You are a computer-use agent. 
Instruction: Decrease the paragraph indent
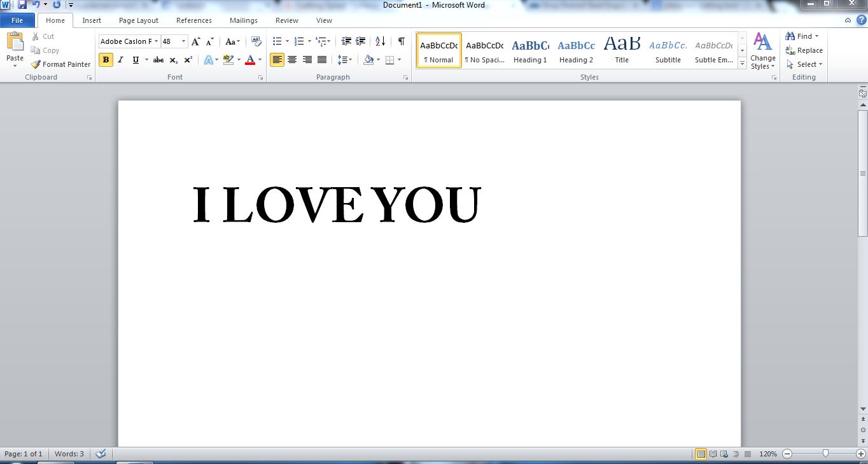point(346,41)
